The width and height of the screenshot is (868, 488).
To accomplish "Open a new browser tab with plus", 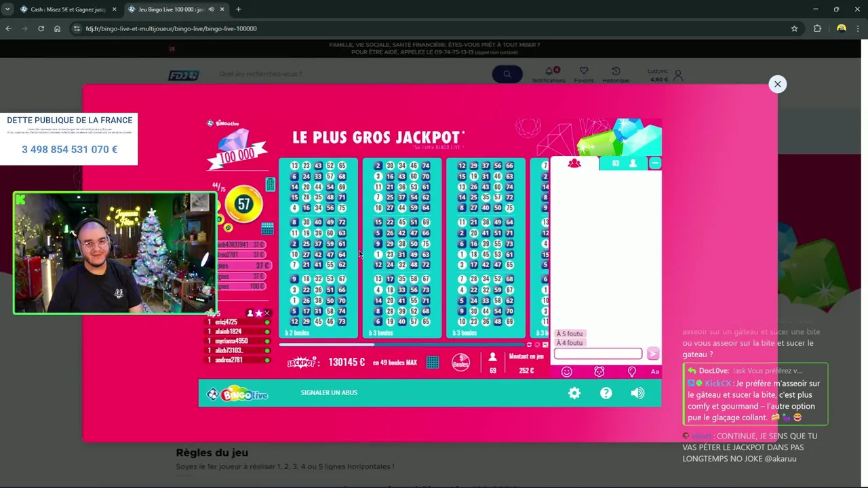I will 238,9.
